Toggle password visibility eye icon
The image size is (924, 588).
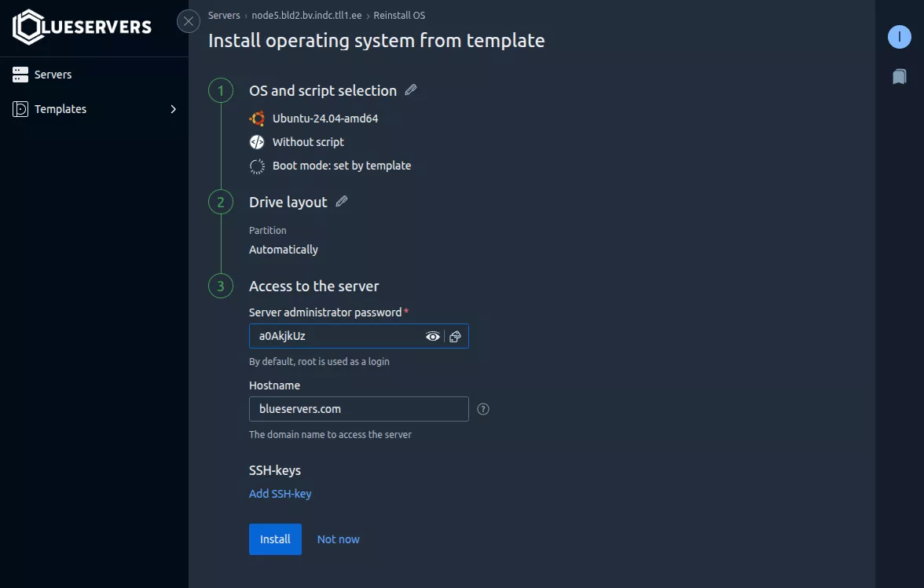pos(432,337)
